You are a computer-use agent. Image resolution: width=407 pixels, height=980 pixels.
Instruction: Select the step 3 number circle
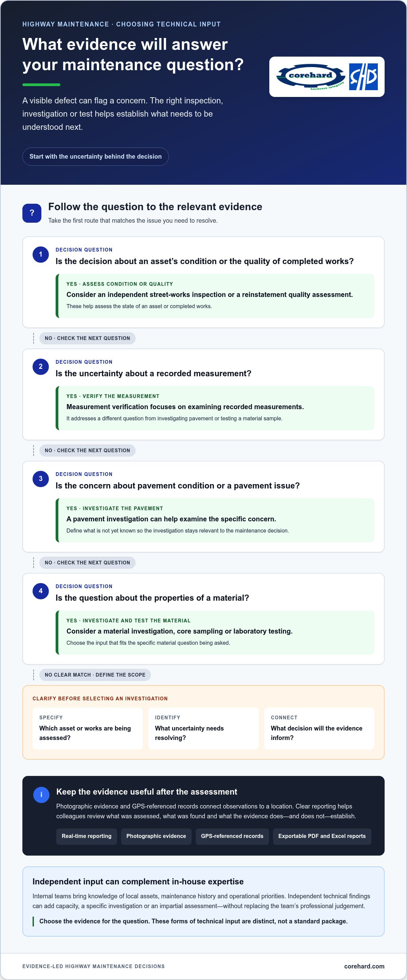(41, 479)
